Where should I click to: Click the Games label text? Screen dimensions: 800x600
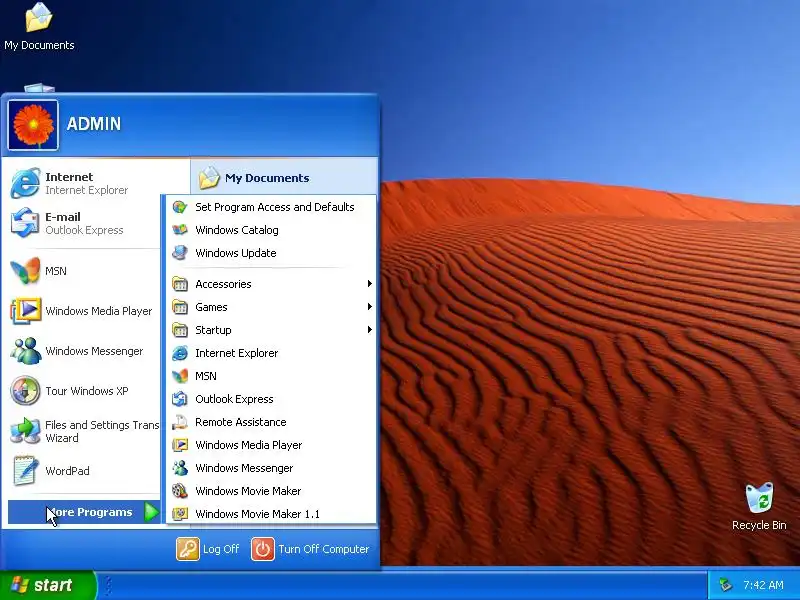tap(211, 307)
